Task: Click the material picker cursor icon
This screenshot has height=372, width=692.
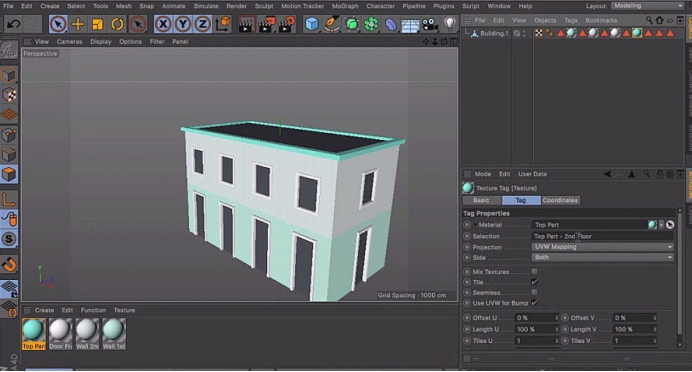Action: click(670, 225)
